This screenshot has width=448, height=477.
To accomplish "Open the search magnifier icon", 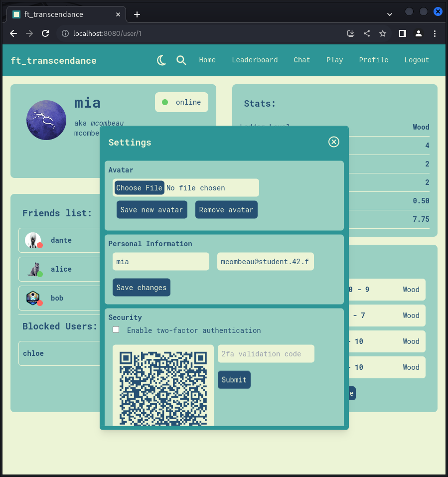I will point(181,60).
